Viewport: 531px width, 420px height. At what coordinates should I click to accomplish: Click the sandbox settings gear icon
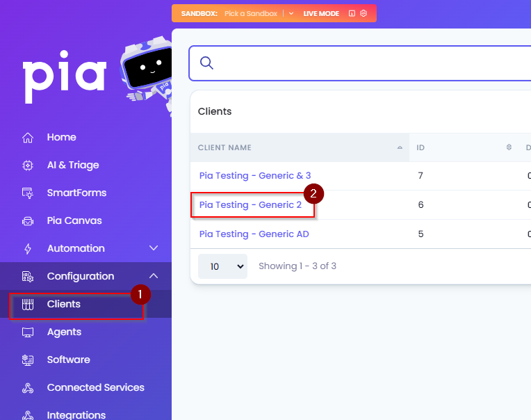pos(363,13)
